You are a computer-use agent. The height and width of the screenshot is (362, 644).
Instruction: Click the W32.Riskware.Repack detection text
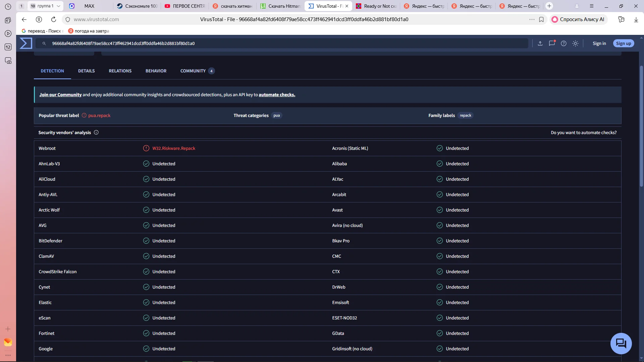[174, 148]
